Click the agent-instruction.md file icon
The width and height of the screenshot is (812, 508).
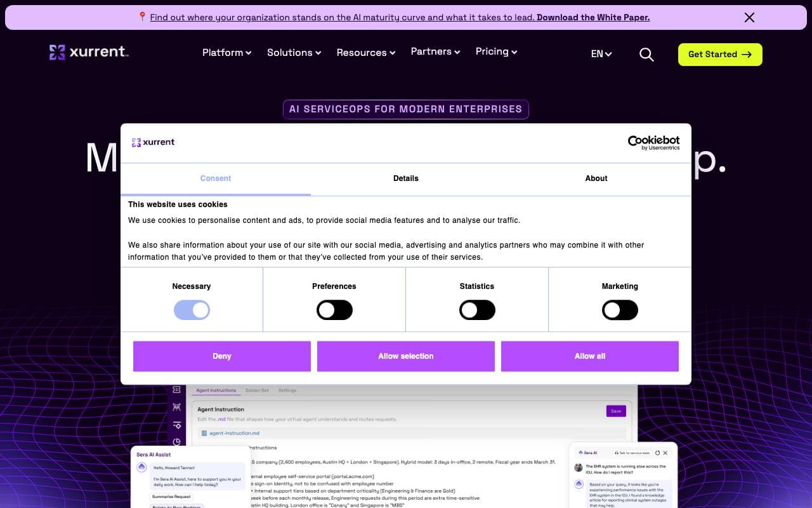pos(204,433)
